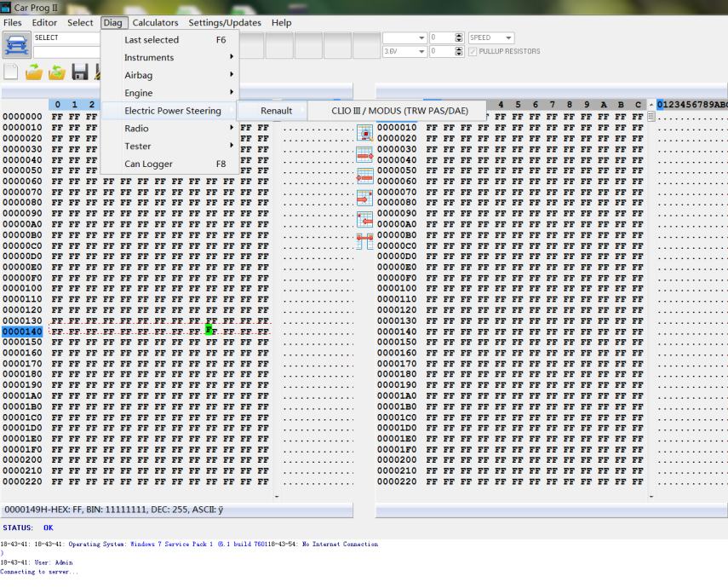The width and height of the screenshot is (728, 588).
Task: Click the car diagnostics icon button
Action: [16, 45]
